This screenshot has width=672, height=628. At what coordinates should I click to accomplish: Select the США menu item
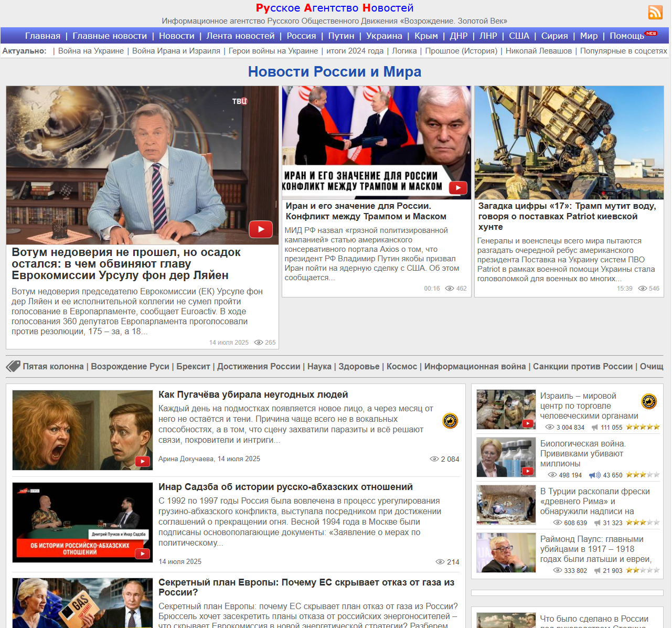click(x=519, y=36)
